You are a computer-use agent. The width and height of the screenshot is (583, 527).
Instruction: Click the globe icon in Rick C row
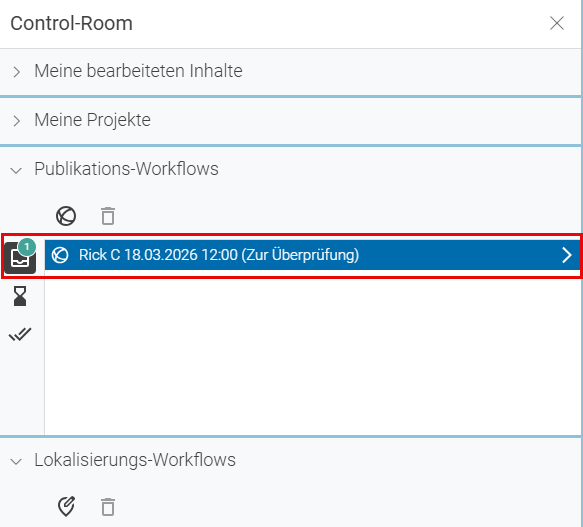coord(60,255)
